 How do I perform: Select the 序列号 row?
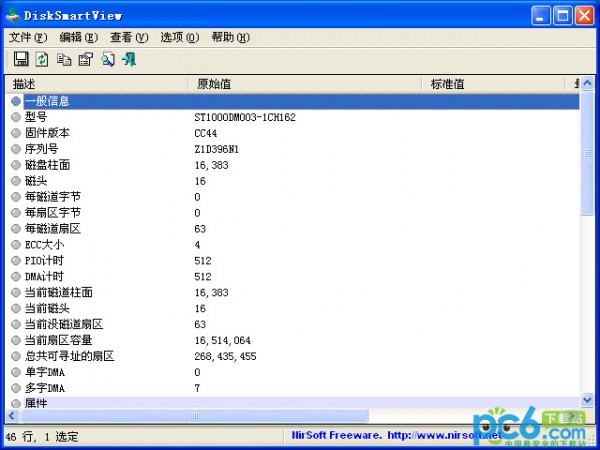(x=293, y=149)
